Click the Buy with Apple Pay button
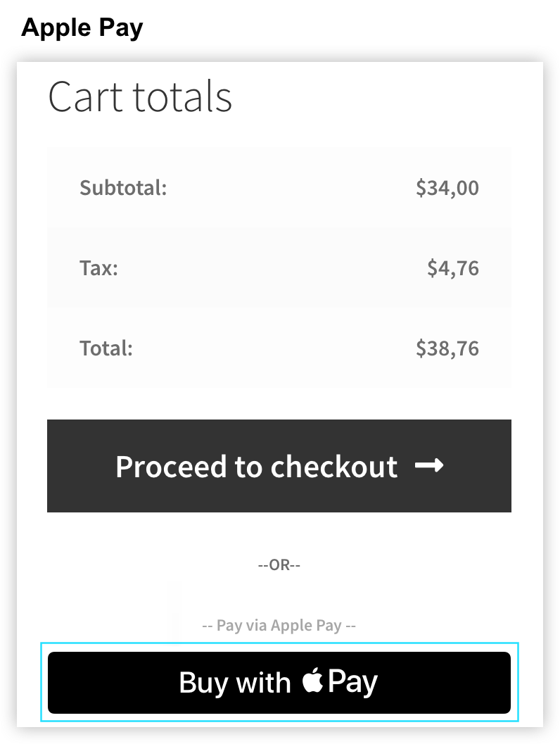Image resolution: width=560 pixels, height=744 pixels. coord(279,682)
